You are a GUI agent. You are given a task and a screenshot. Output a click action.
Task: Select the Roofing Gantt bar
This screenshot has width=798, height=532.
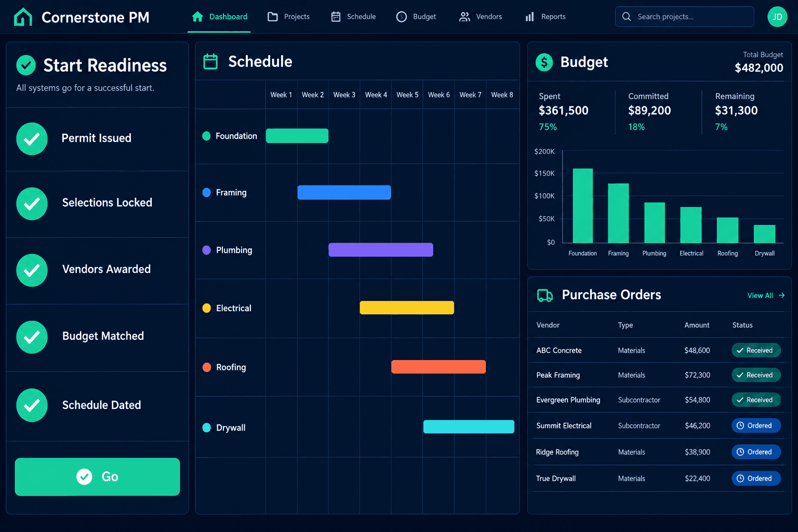438,367
